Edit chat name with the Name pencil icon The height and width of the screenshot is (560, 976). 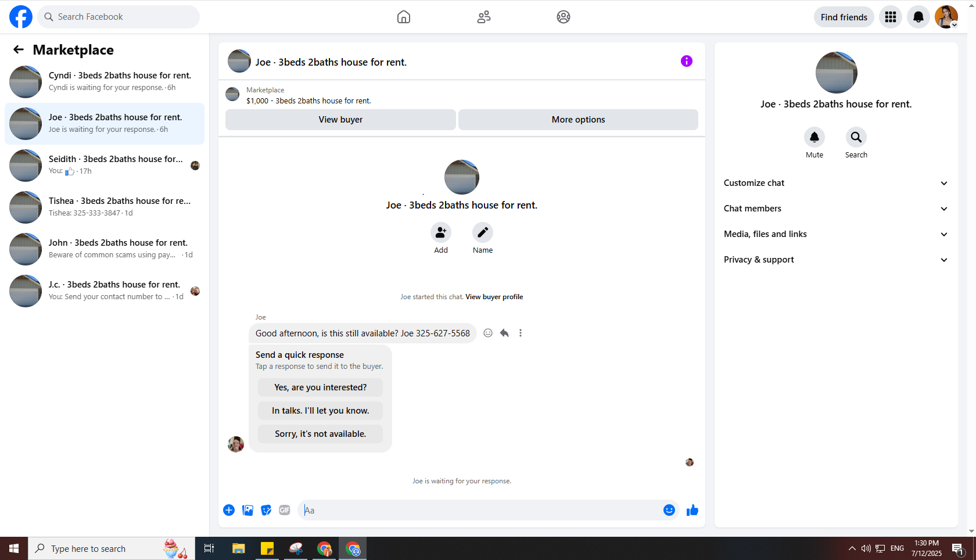click(x=483, y=232)
